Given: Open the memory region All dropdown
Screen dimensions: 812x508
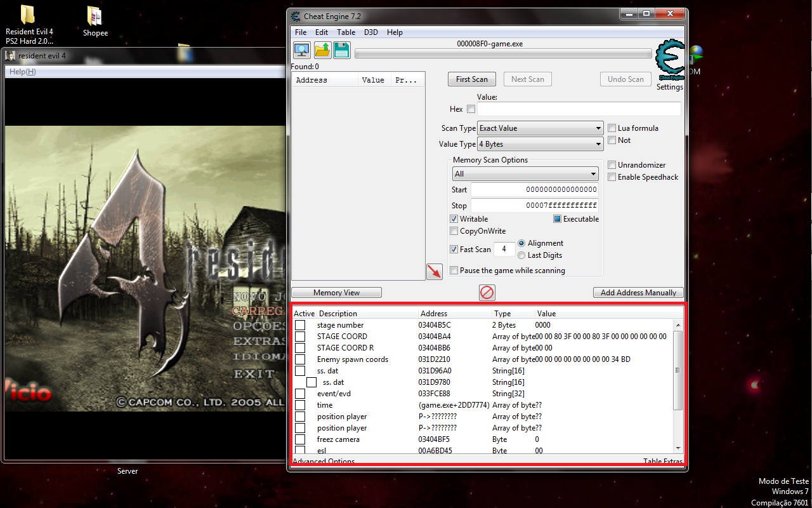Looking at the screenshot, I should [x=525, y=174].
